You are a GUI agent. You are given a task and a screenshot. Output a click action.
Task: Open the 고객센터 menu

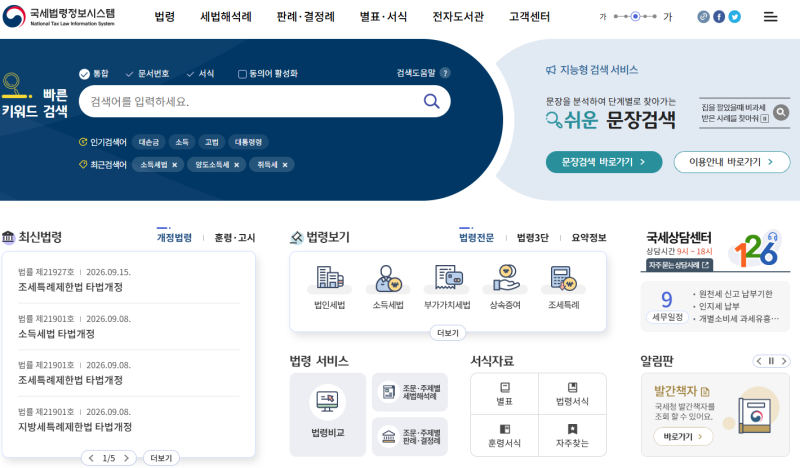click(530, 17)
